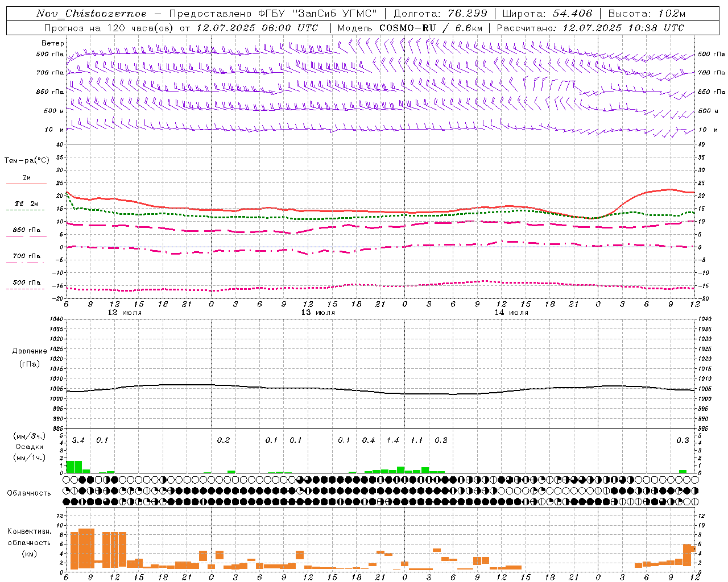Click the Тем-ра(°C) temperature axis label
This screenshot has height=582, width=728.
pyautogui.click(x=27, y=161)
